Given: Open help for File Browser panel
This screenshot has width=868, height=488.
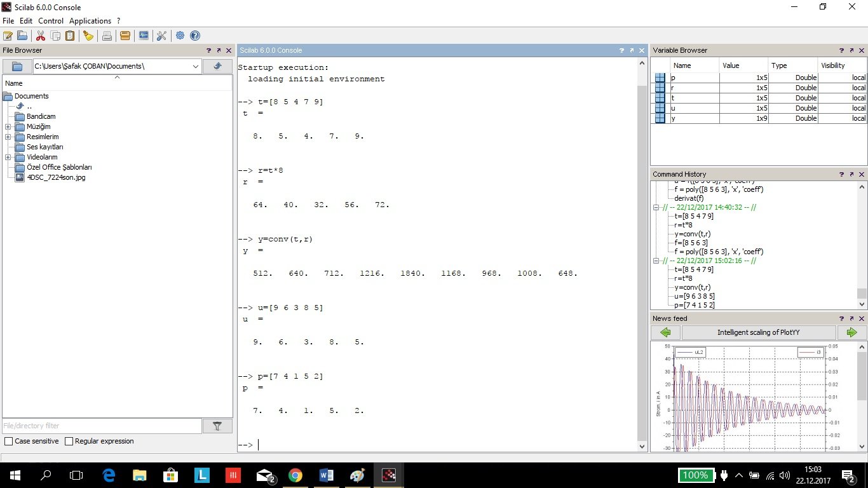Looking at the screenshot, I should click(208, 50).
